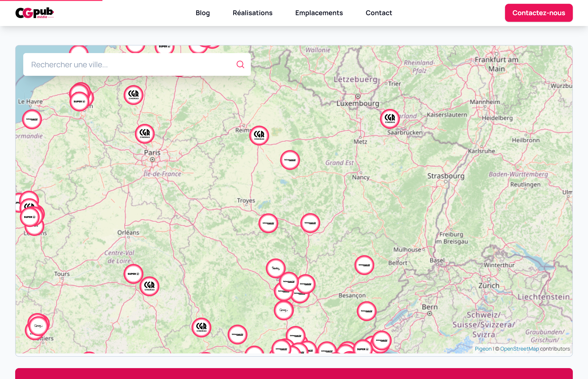Click the Nancy city label
This screenshot has height=379, width=588.
(x=361, y=177)
